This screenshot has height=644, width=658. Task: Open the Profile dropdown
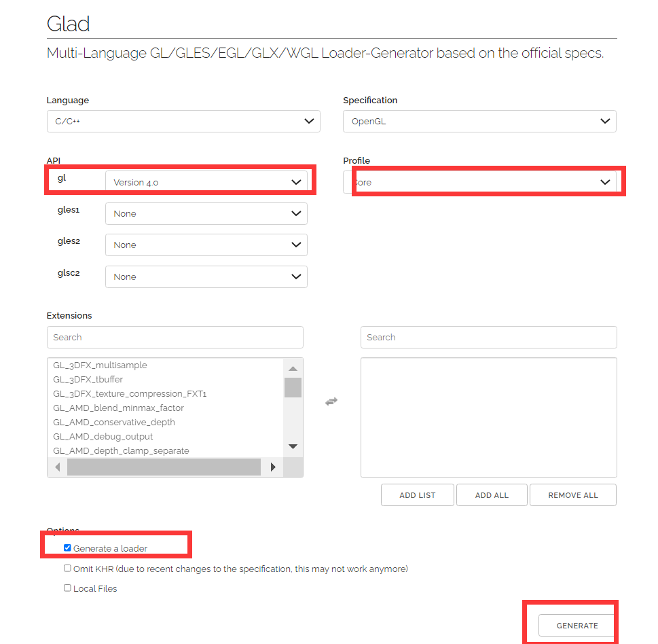(479, 182)
